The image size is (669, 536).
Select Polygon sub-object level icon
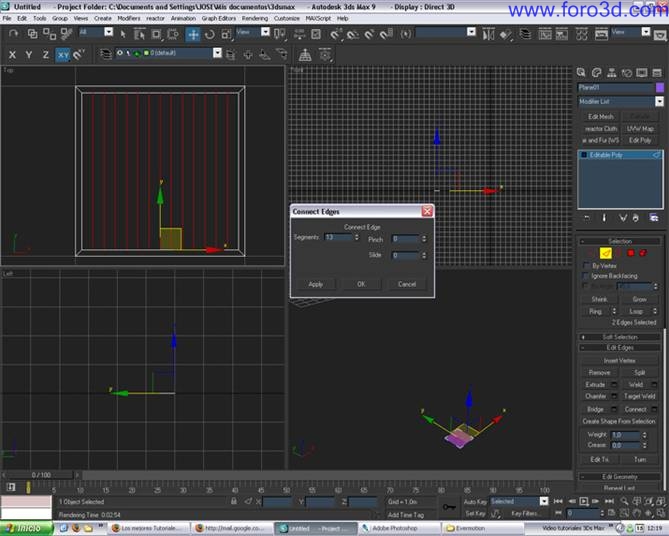tap(631, 253)
